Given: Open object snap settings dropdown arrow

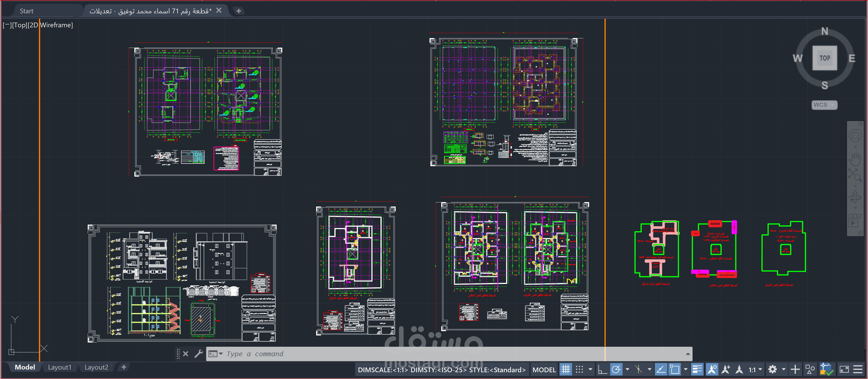Looking at the screenshot, I should 685,370.
